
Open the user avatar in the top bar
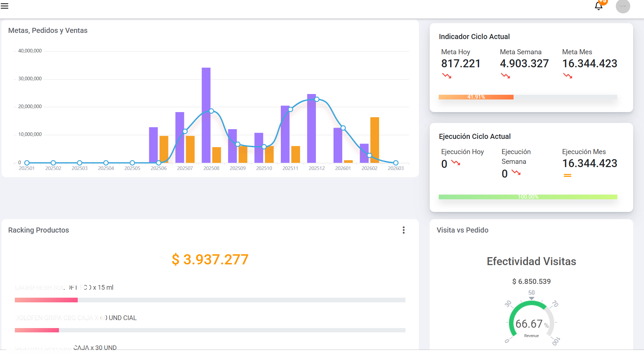click(x=623, y=7)
